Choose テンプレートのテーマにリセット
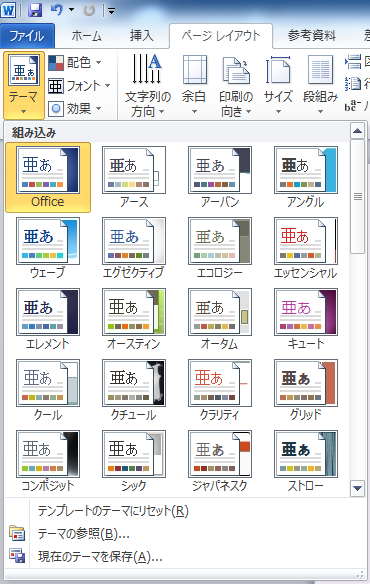The height and width of the screenshot is (584, 370). point(113,511)
